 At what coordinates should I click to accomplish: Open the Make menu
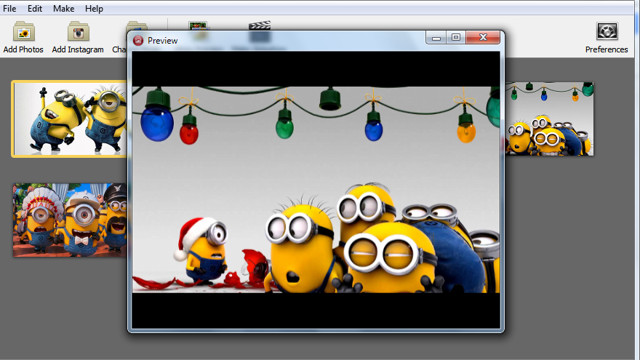(x=64, y=8)
